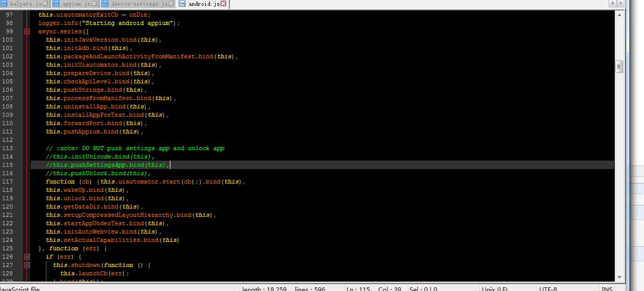Click on this.uninstallApp.bind(this) line

pyautogui.click(x=98, y=106)
